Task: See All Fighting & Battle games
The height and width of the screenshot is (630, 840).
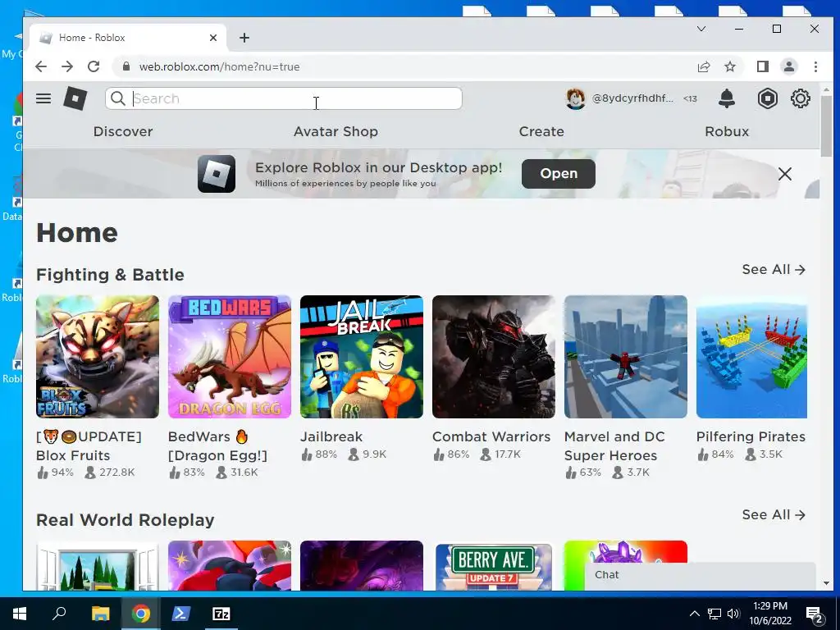Action: pyautogui.click(x=774, y=269)
